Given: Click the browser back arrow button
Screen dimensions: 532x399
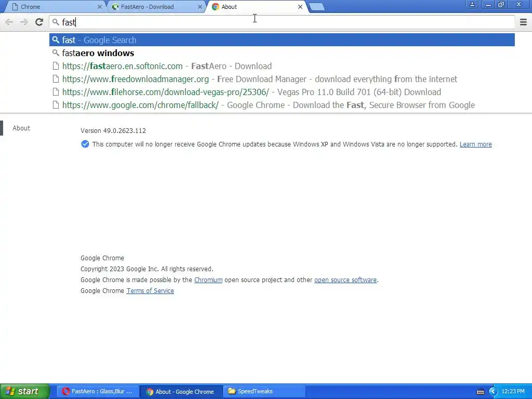Looking at the screenshot, I should 9,22.
